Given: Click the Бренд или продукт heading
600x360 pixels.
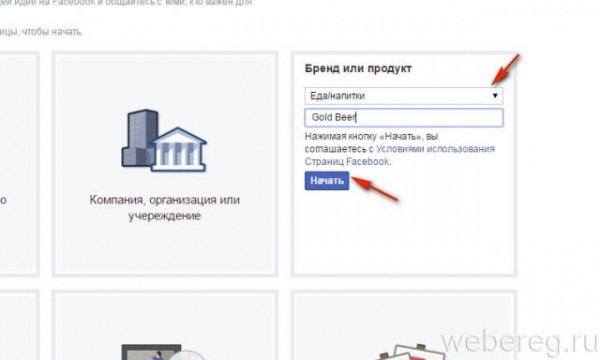Looking at the screenshot, I should pyautogui.click(x=358, y=68).
